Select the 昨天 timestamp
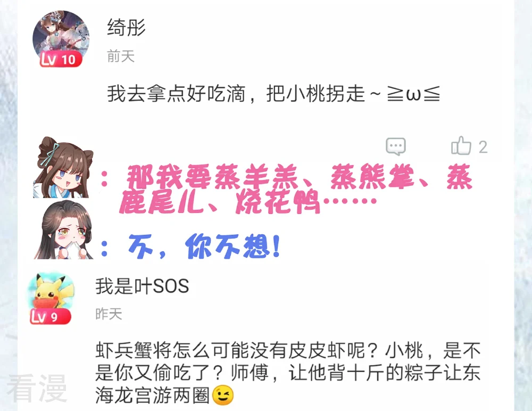 tap(109, 314)
